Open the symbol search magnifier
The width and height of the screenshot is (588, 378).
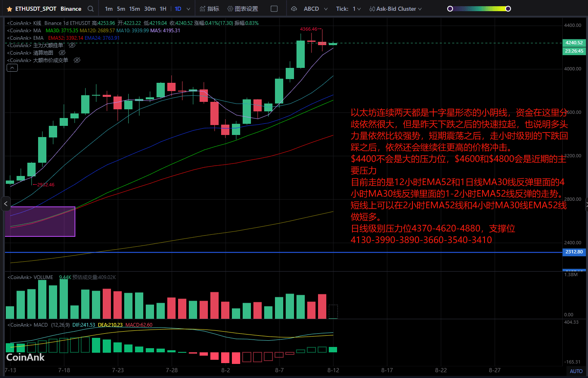tap(91, 9)
